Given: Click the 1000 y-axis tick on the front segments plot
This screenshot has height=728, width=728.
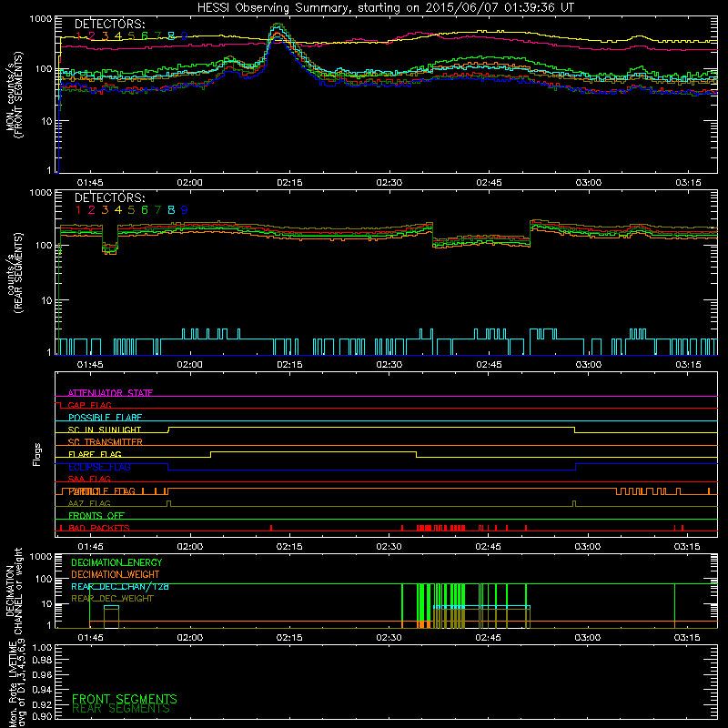Looking at the screenshot, I should 41,19.
